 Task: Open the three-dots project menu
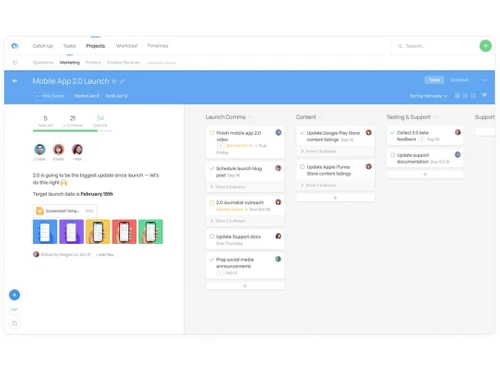484,80
